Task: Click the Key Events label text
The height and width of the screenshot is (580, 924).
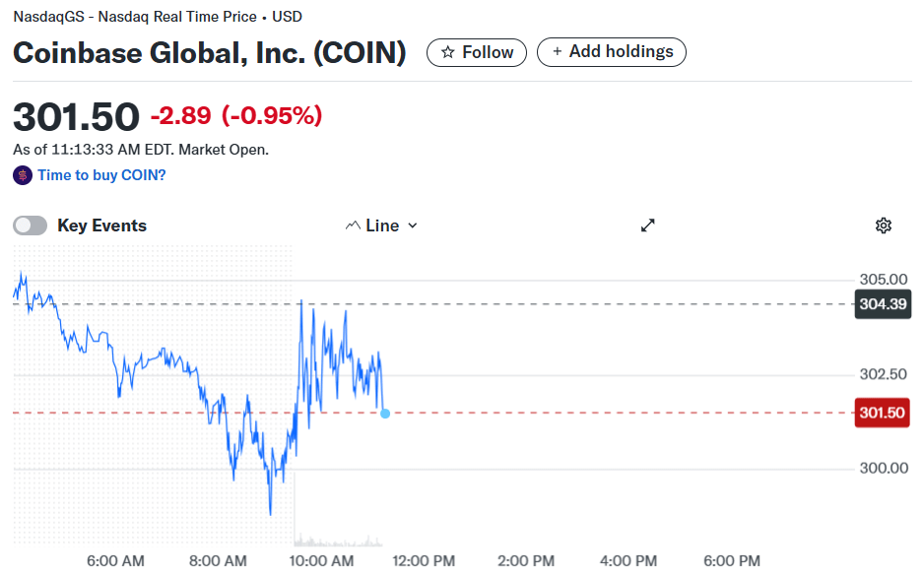Action: (101, 226)
